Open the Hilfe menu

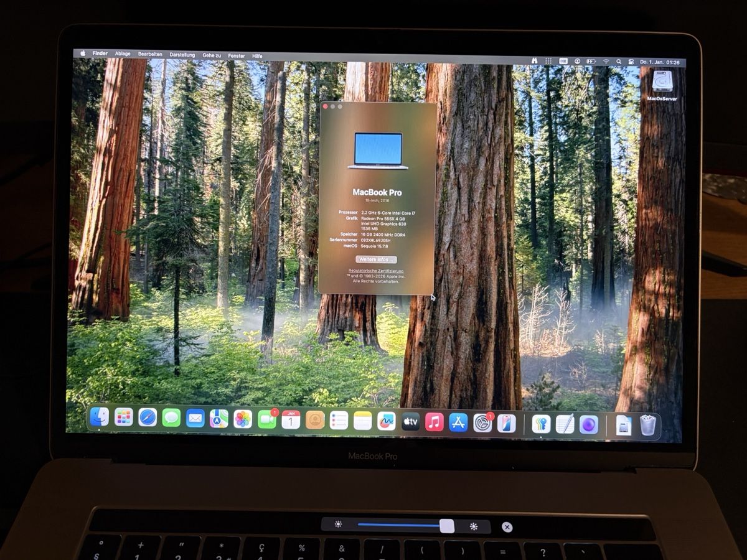(257, 56)
